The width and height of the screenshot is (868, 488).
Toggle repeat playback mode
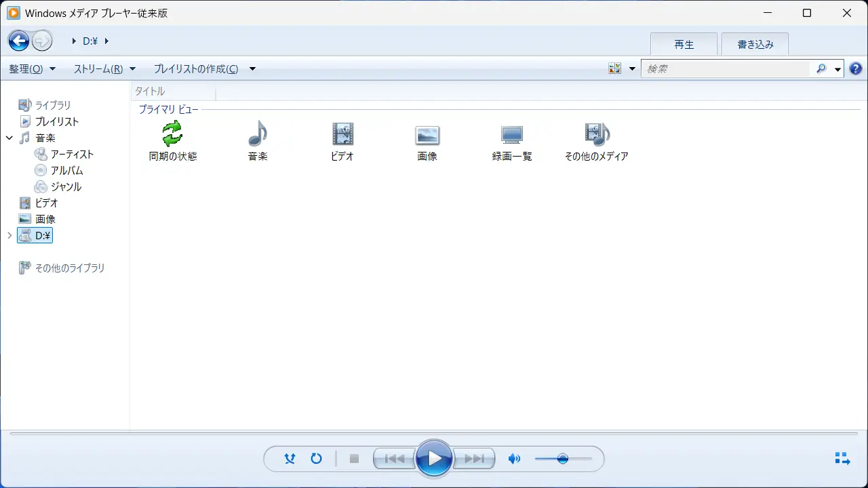(x=316, y=458)
